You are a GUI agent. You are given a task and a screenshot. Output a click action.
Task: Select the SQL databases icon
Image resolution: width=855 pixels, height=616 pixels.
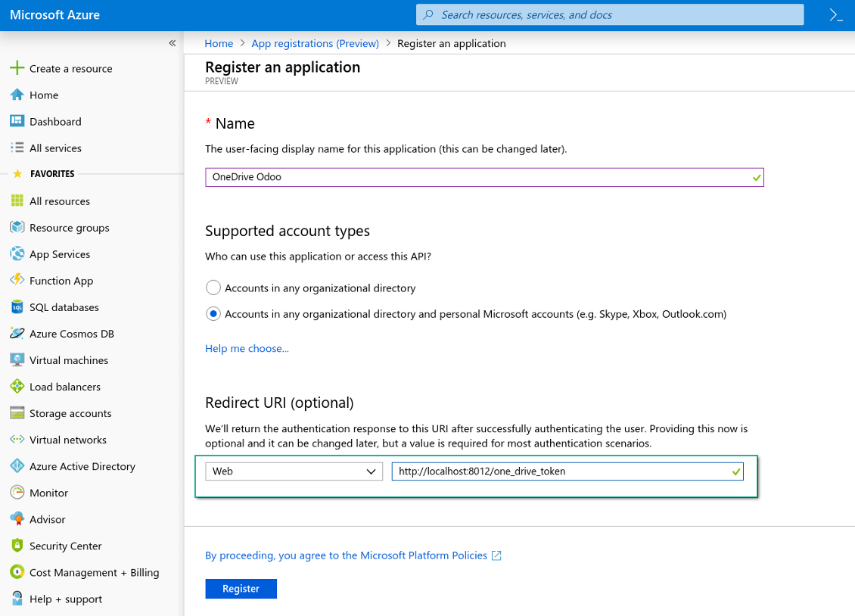[17, 307]
